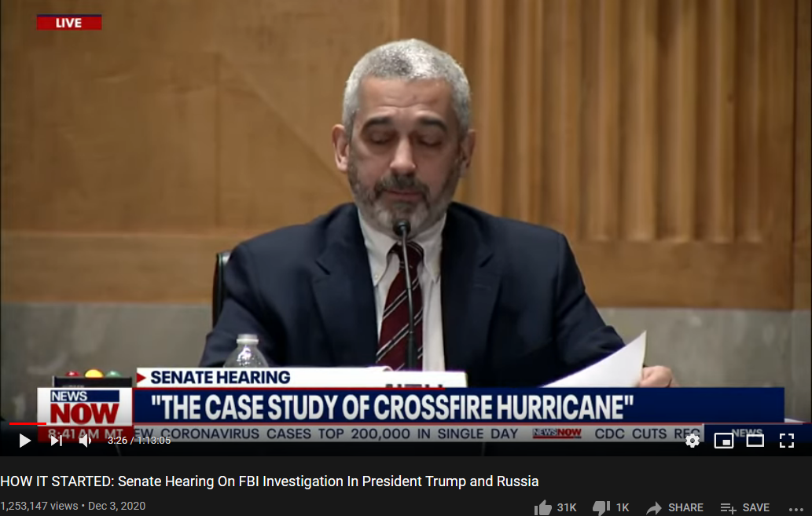Open the video settings gear

[x=693, y=441]
